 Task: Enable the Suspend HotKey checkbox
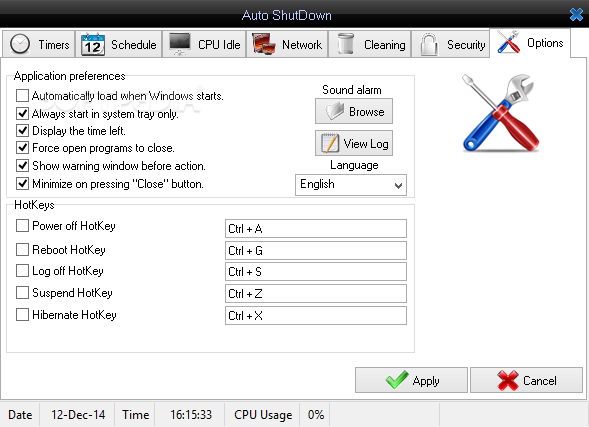(x=22, y=293)
